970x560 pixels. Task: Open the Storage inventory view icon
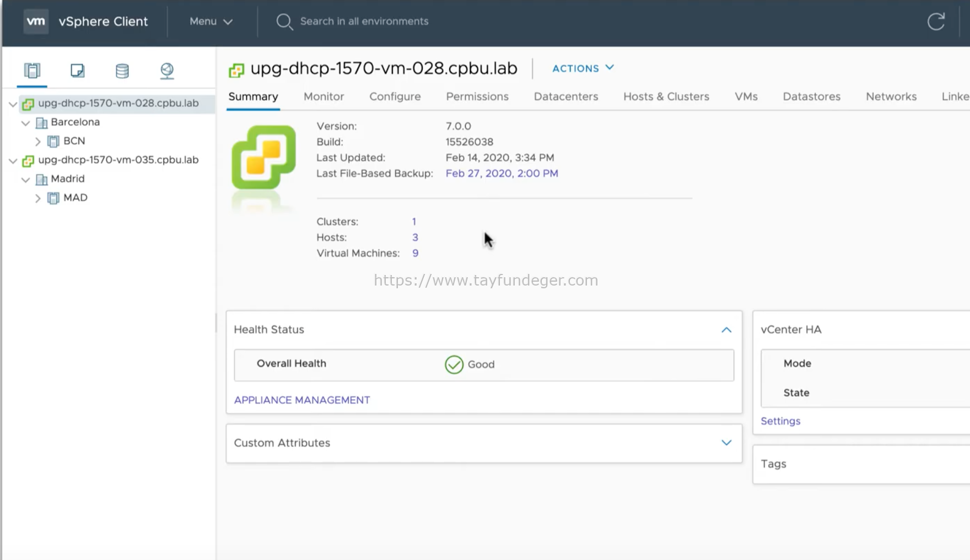point(122,71)
